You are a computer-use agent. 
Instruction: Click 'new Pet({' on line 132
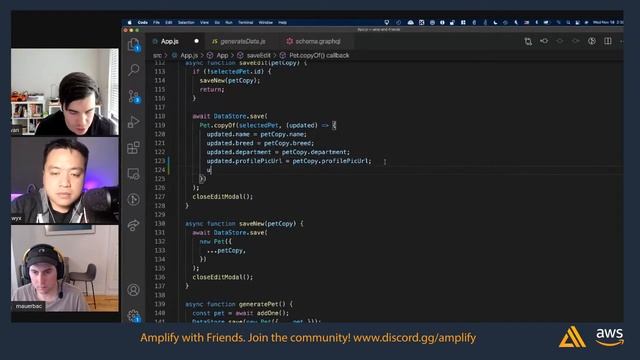[x=216, y=242]
